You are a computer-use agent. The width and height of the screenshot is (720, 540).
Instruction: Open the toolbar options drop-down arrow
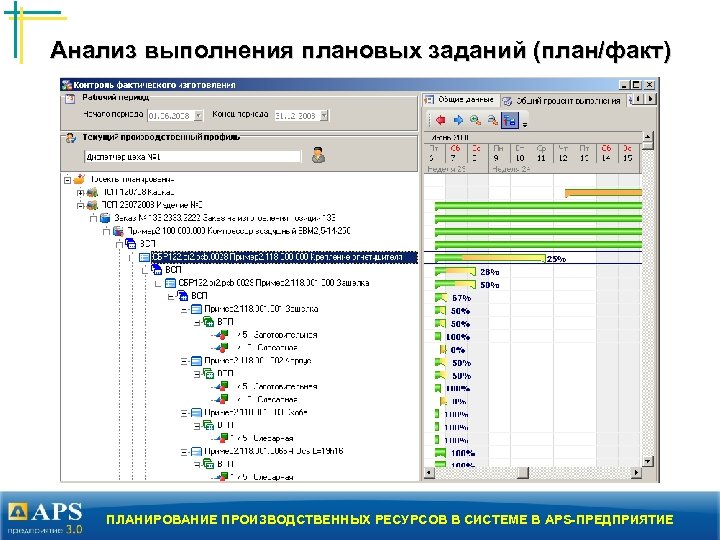click(524, 124)
